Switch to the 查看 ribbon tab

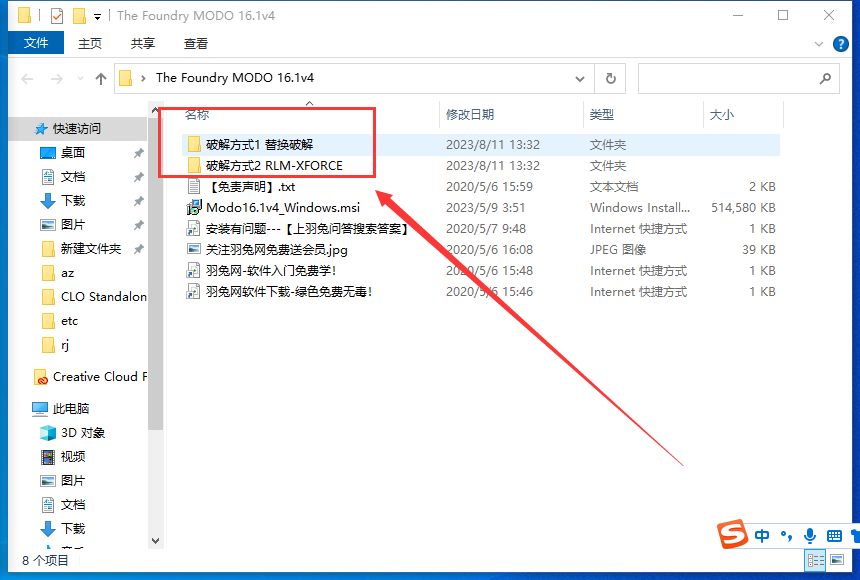(x=194, y=43)
